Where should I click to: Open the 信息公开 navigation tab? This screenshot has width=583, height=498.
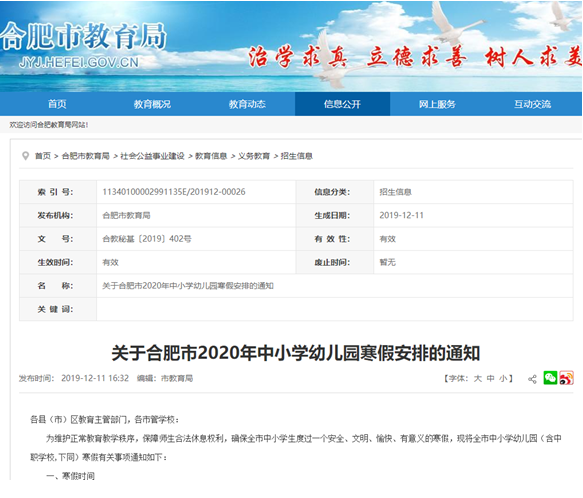click(342, 104)
